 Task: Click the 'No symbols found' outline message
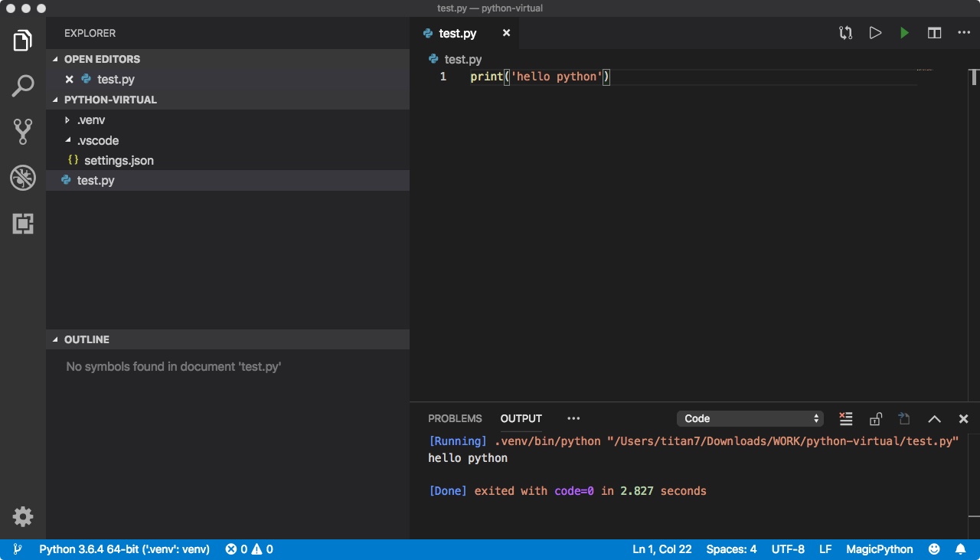[174, 366]
